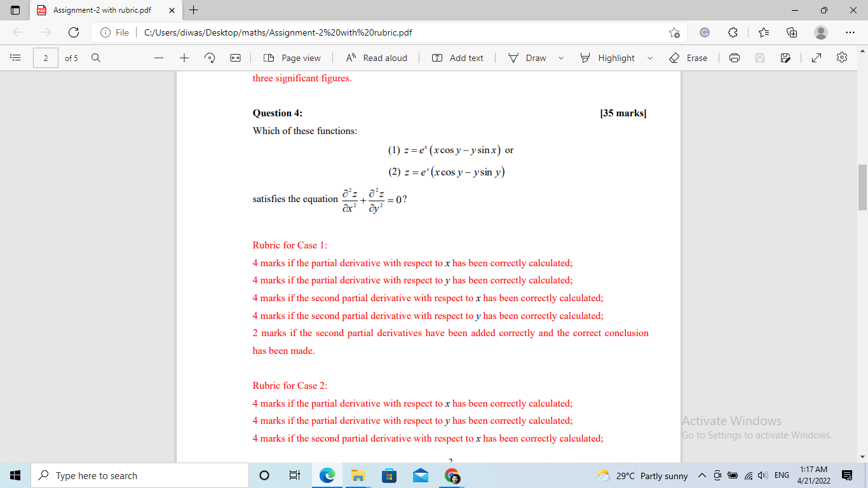Zoom in on the document

[x=184, y=57]
